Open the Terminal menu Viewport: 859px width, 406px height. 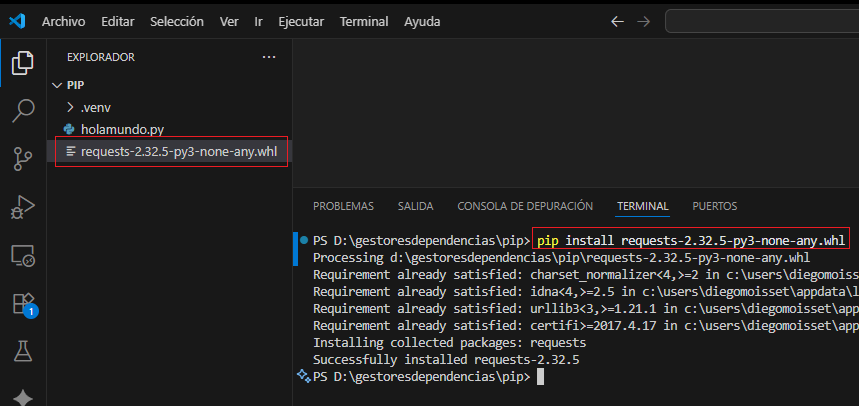click(x=364, y=21)
